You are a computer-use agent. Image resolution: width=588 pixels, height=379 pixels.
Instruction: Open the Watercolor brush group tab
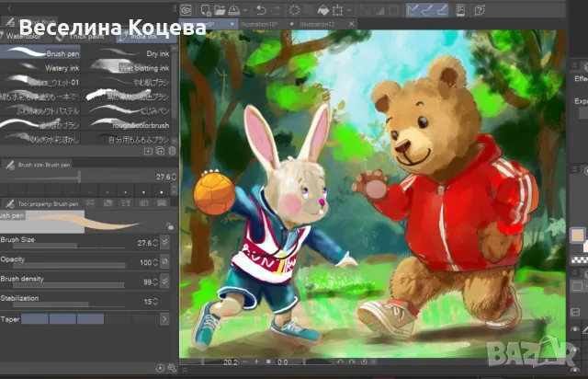click(23, 38)
